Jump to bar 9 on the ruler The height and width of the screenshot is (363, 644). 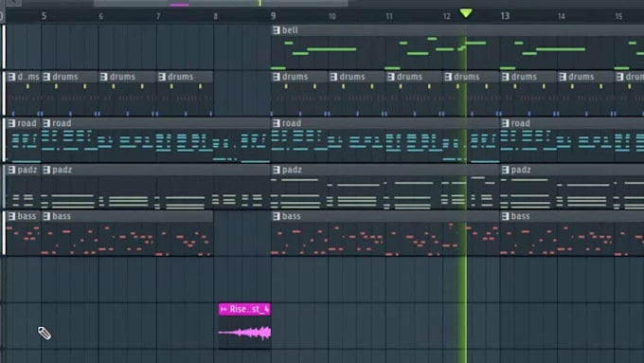click(x=273, y=16)
